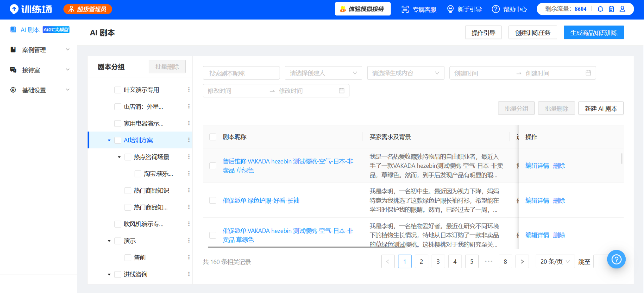Open the 请选择创建人 dropdown
The width and height of the screenshot is (644, 293).
pos(323,73)
